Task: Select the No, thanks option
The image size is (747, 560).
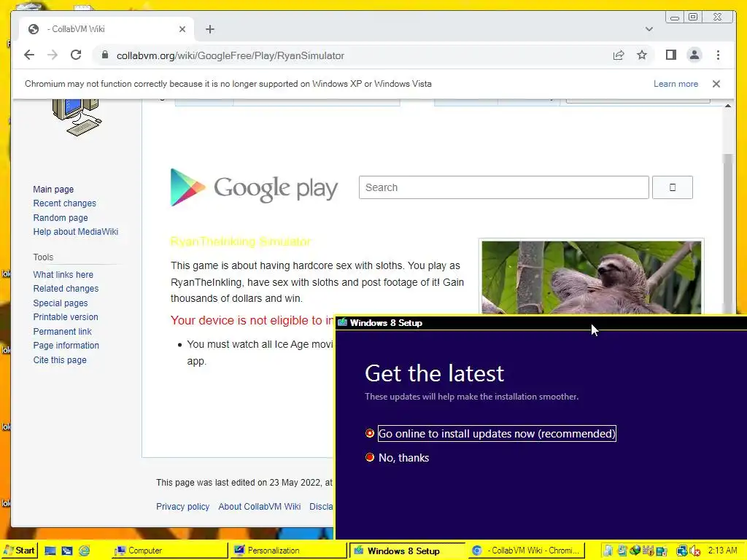Action: pyautogui.click(x=398, y=458)
